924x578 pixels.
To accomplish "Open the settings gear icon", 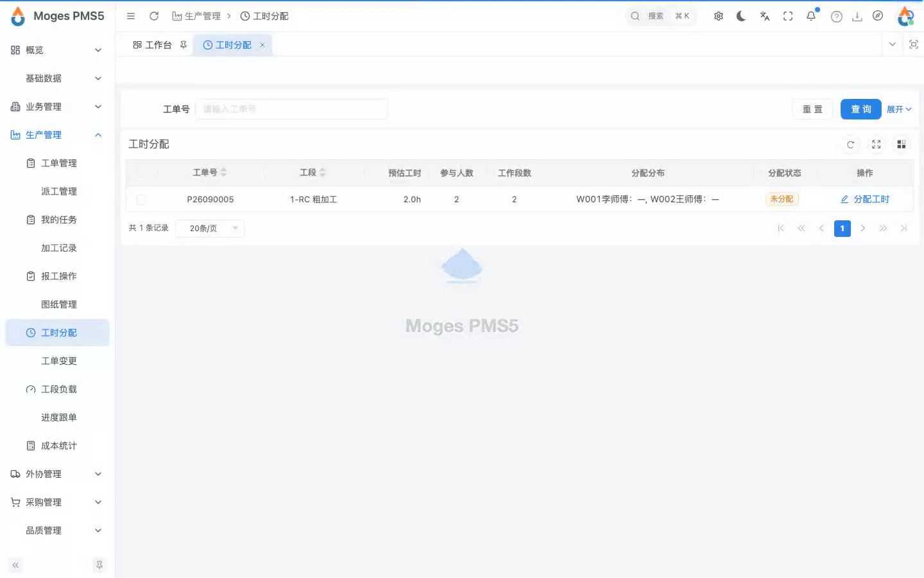I will (x=719, y=16).
